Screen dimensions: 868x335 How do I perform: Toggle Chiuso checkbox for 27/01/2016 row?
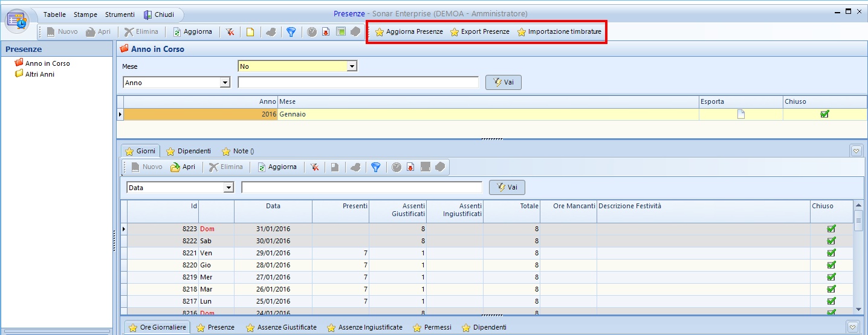831,277
